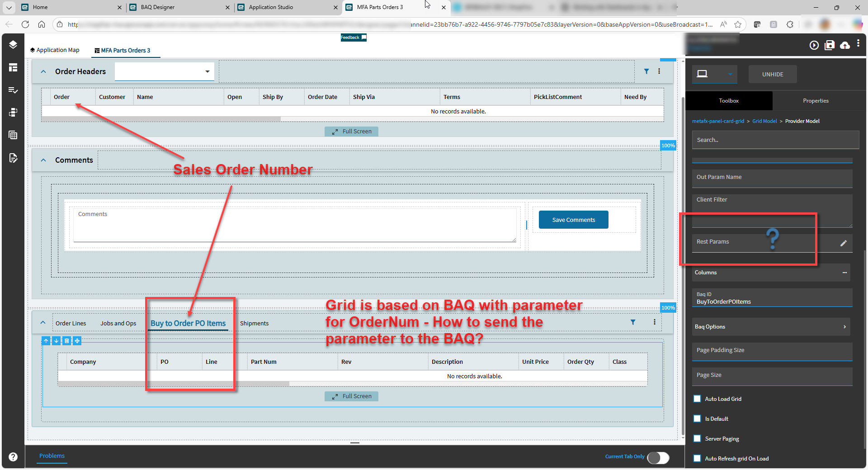The width and height of the screenshot is (868, 470).
Task: Go to browser home page
Action: pyautogui.click(x=42, y=24)
